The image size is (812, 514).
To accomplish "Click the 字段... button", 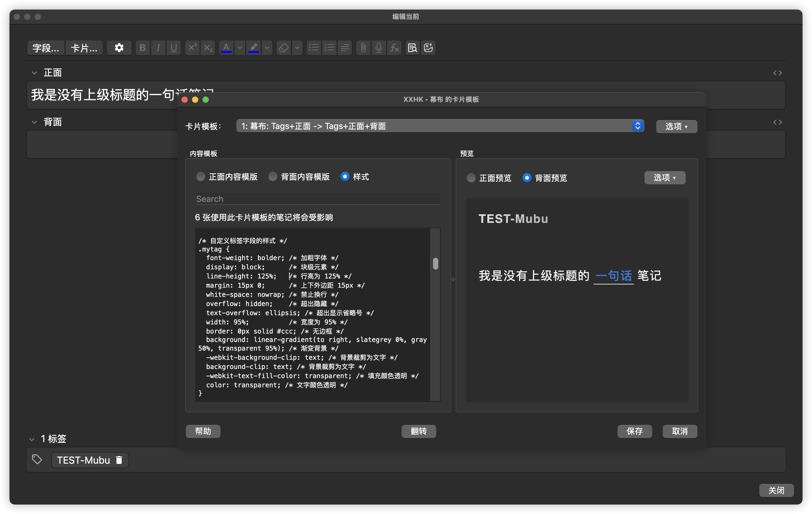I will pos(46,48).
